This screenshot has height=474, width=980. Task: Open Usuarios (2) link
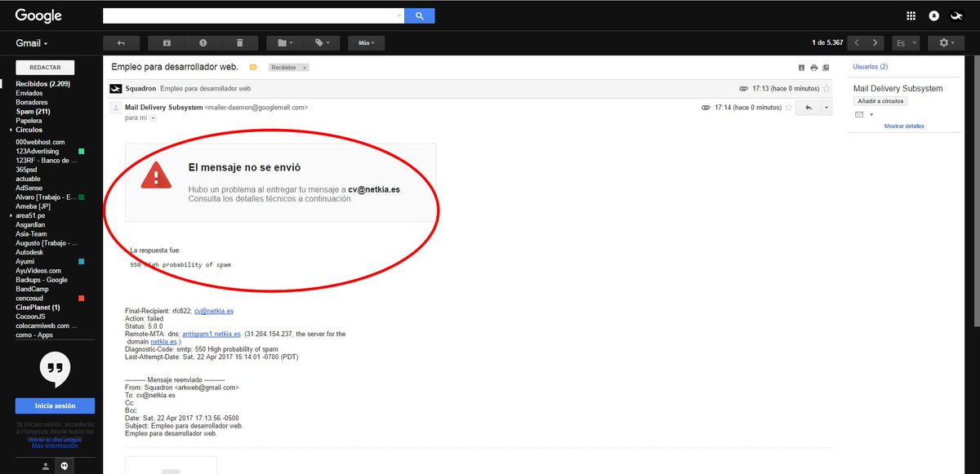click(870, 66)
